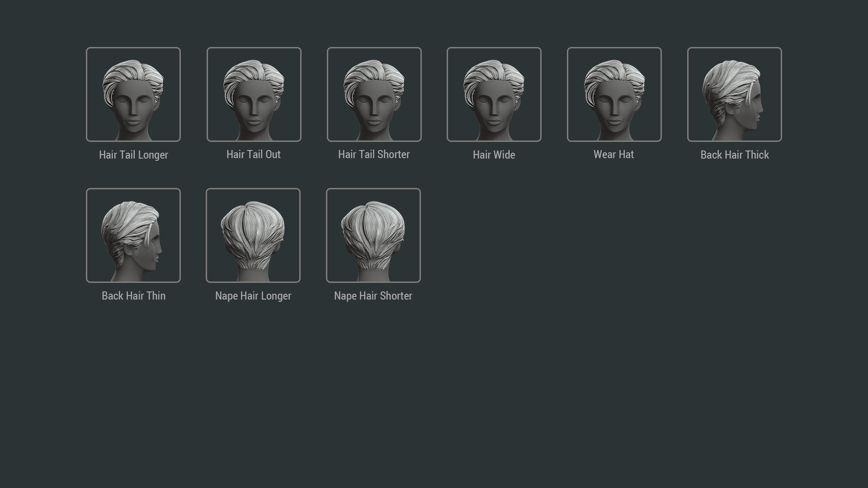868x488 pixels.
Task: Select the "Hair Tail Shorter" text label
Action: (x=374, y=155)
